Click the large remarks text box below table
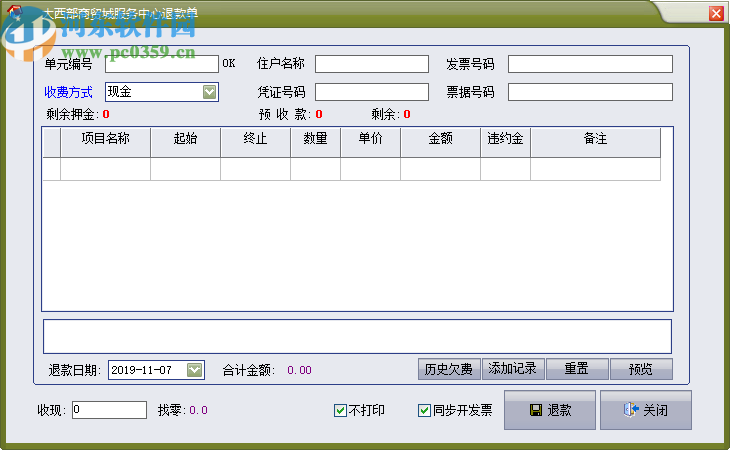 (x=357, y=336)
